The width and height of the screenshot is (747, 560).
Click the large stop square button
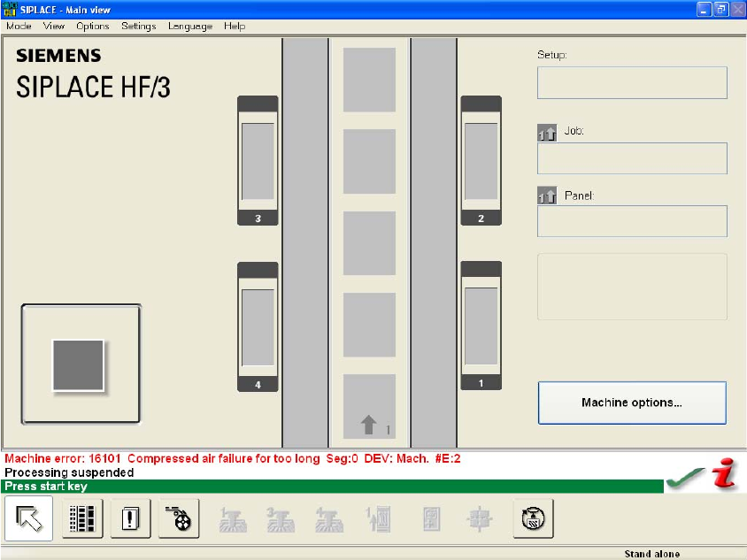point(81,364)
